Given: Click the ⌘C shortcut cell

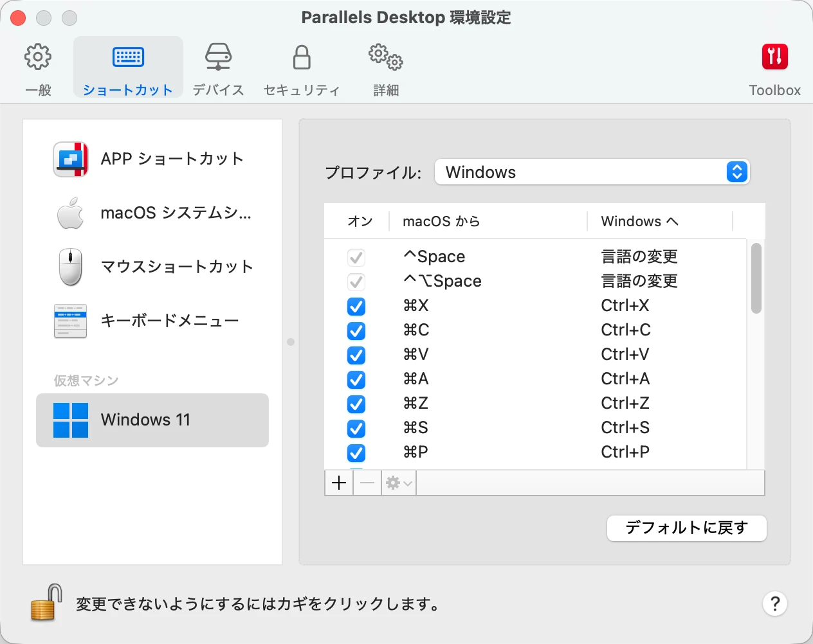Looking at the screenshot, I should pos(416,330).
